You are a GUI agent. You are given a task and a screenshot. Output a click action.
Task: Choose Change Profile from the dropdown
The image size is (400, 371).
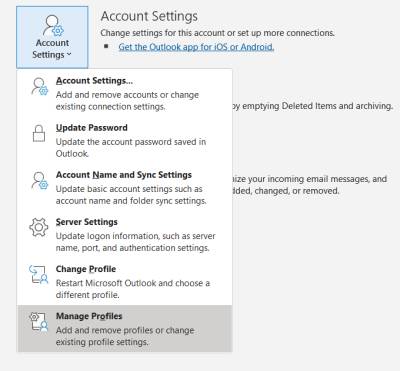pos(124,281)
